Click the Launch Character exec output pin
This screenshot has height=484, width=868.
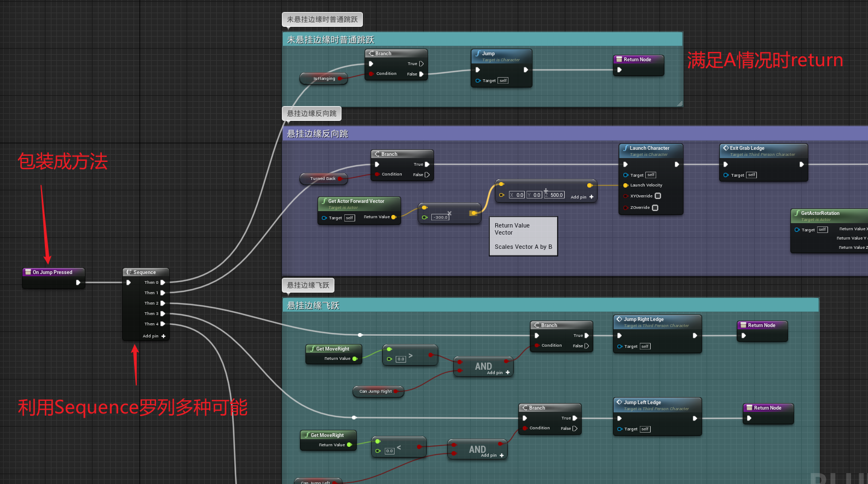tap(677, 165)
